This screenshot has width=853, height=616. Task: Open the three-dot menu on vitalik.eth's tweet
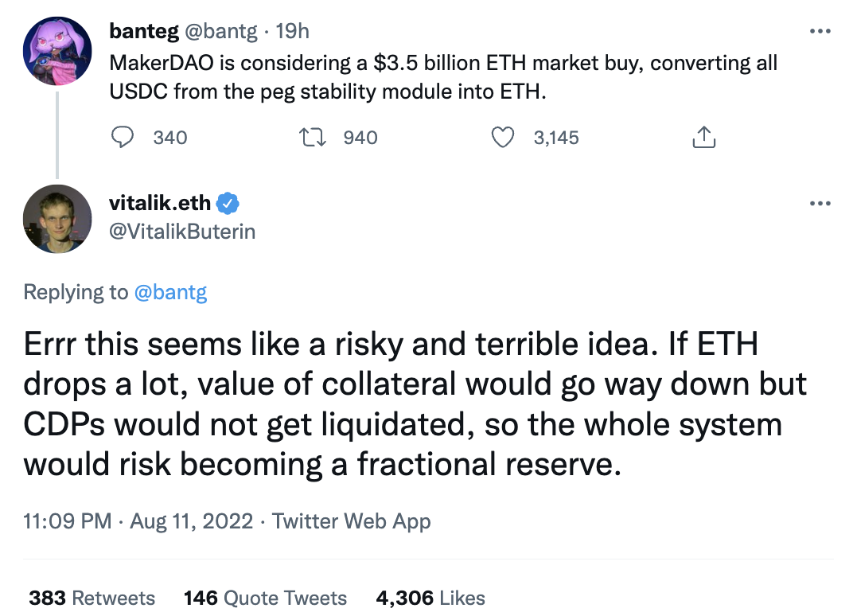tap(820, 204)
